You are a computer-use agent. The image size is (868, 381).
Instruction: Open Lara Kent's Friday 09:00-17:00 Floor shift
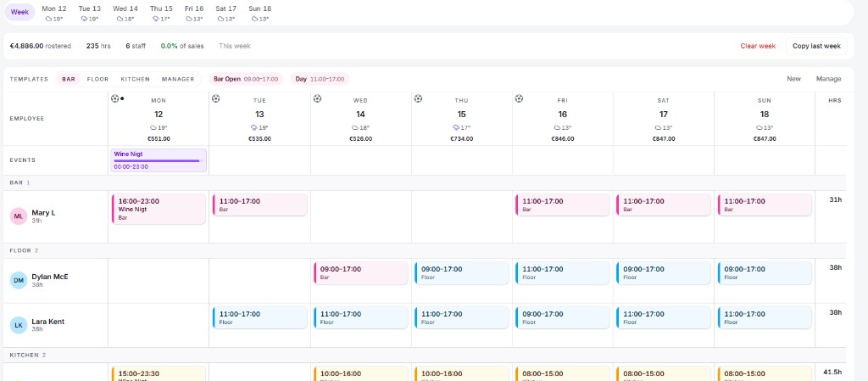(x=563, y=317)
